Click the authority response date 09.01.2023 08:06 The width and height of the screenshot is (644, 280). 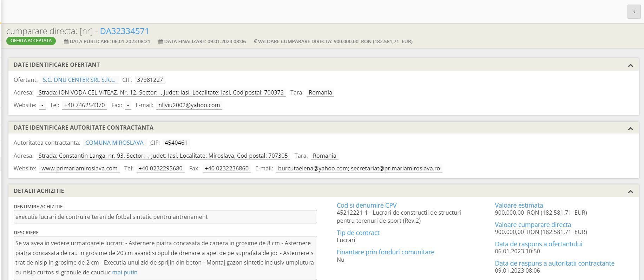(x=517, y=271)
